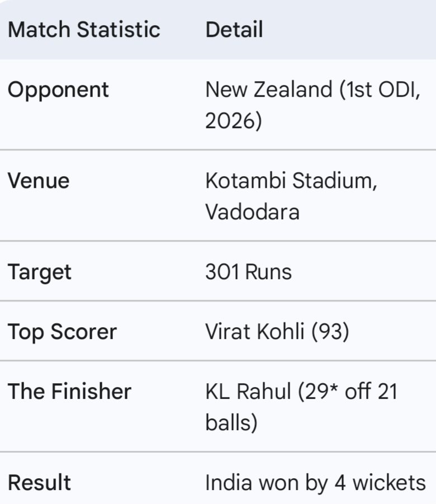
Task: Select "The Finisher" row label
Action: pyautogui.click(x=69, y=392)
